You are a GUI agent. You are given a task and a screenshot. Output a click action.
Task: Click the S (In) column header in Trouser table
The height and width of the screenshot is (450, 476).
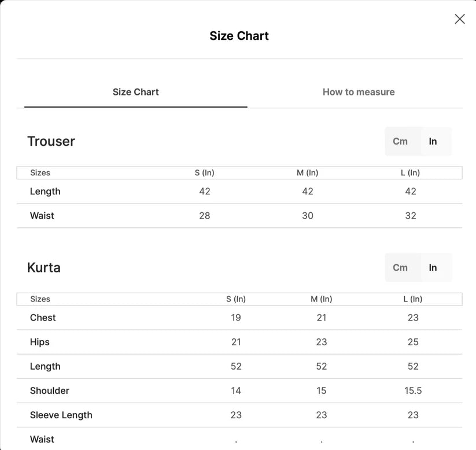coord(205,172)
